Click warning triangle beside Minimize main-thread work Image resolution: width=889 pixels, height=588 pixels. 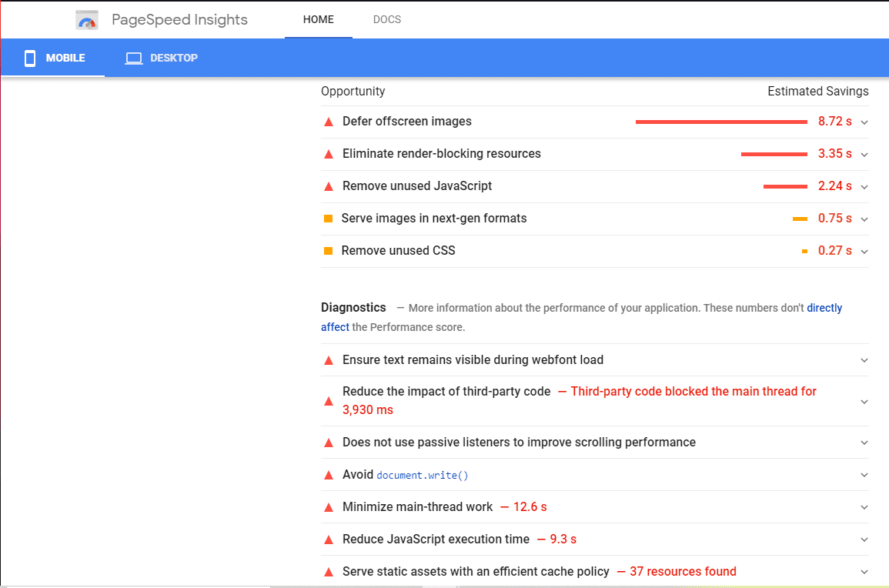tap(328, 507)
